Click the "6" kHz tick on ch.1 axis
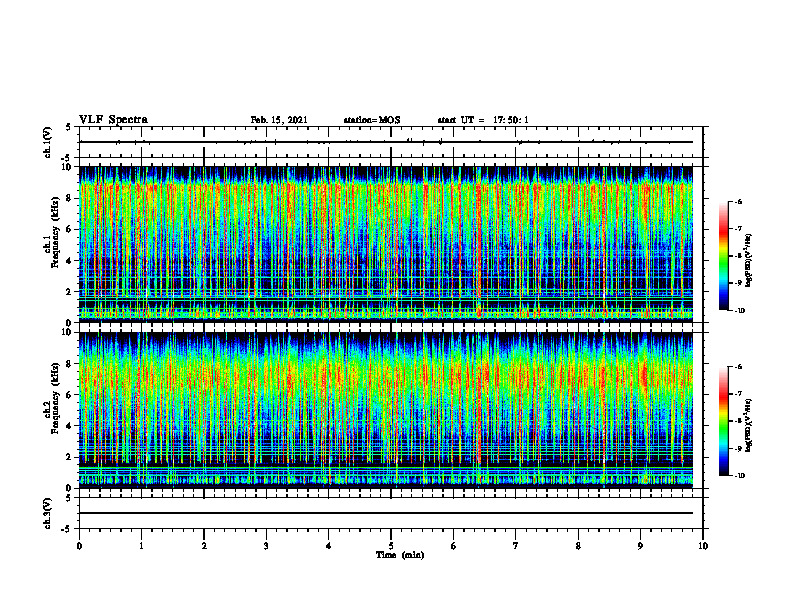This screenshot has height=612, width=792. click(x=70, y=229)
